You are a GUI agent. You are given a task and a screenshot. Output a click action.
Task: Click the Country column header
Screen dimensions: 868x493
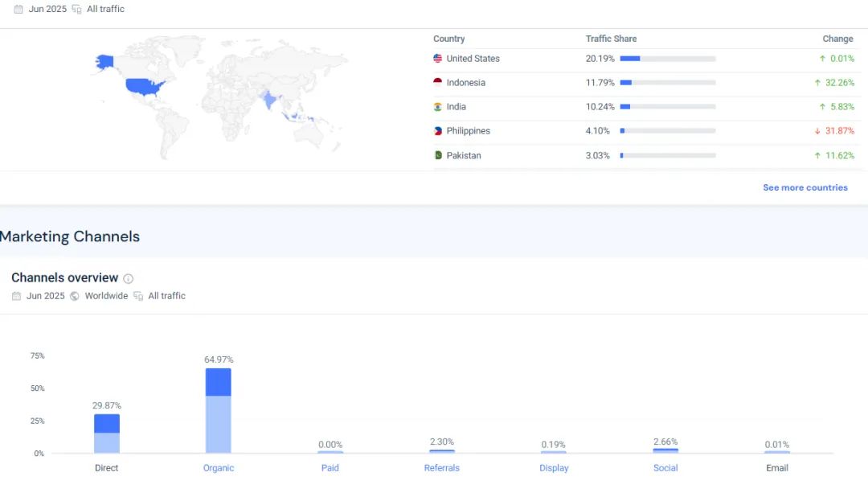coord(449,39)
